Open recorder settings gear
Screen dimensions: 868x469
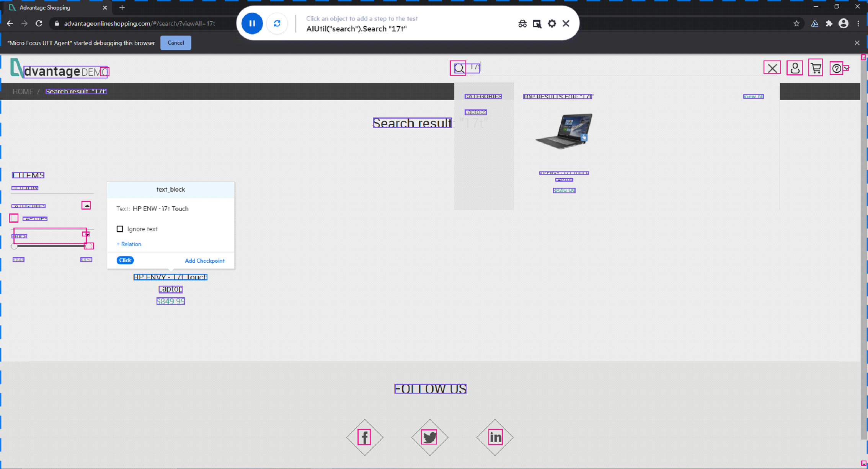tap(551, 23)
